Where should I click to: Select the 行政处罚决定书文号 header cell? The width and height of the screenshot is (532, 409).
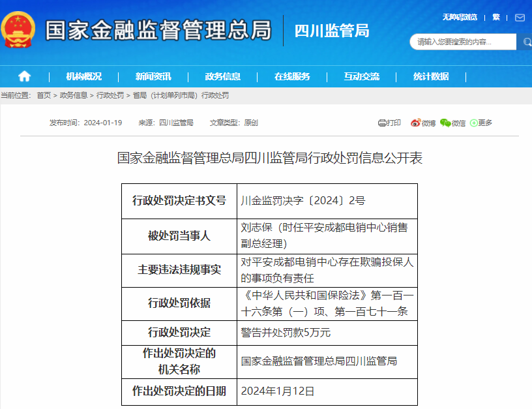[179, 201]
